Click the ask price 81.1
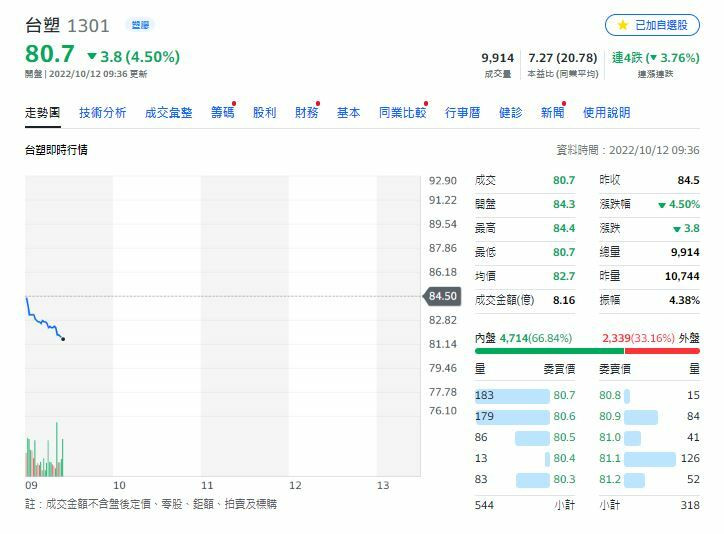Image resolution: width=724 pixels, height=534 pixels. (x=610, y=458)
